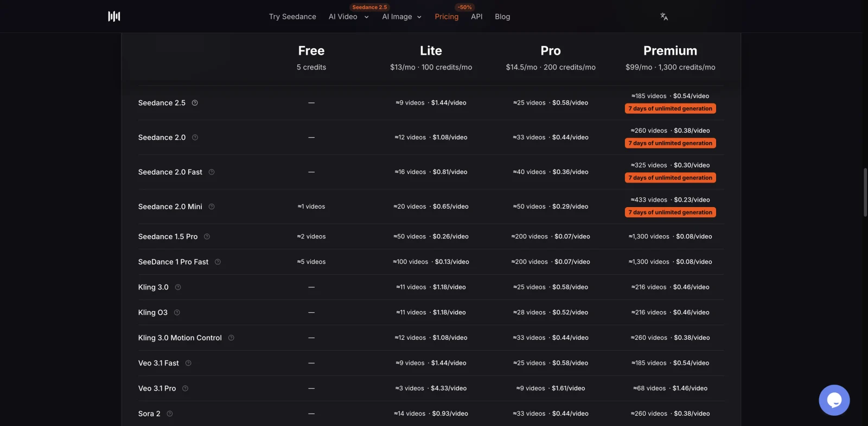Go to the Pricing page

(x=446, y=17)
